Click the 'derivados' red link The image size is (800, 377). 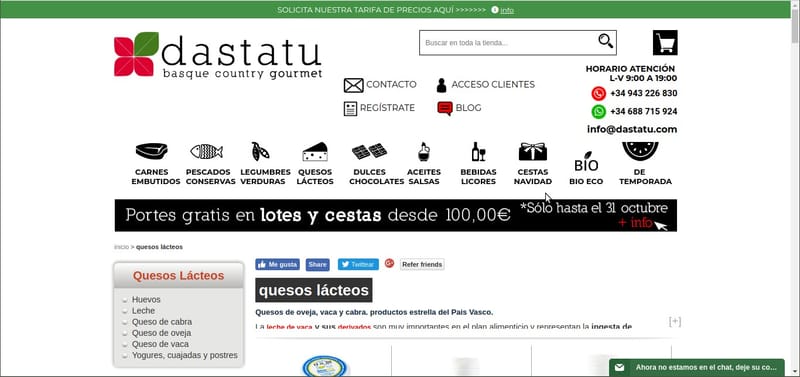pos(354,327)
